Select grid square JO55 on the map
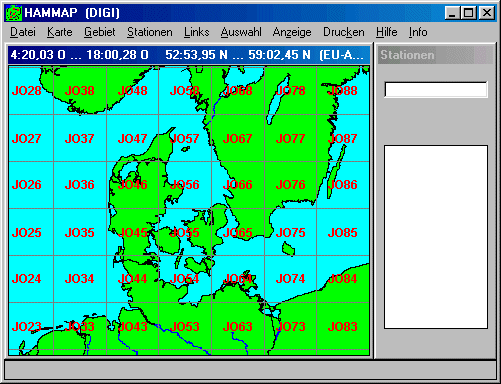The width and height of the screenshot is (501, 384). point(185,232)
